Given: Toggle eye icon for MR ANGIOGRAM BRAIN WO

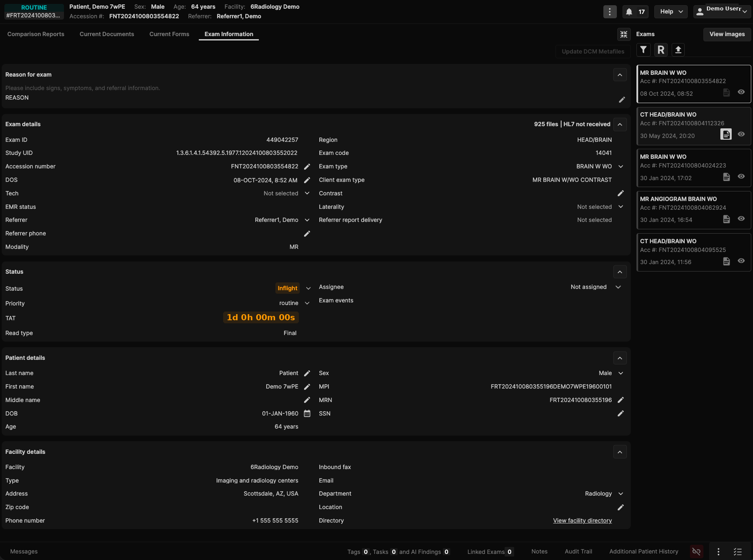Looking at the screenshot, I should click(x=741, y=219).
